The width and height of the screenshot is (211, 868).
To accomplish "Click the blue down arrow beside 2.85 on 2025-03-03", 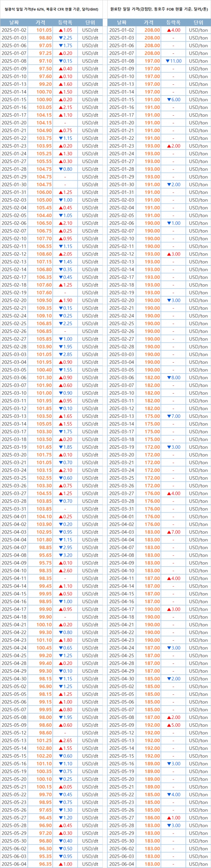I will [x=60, y=354].
